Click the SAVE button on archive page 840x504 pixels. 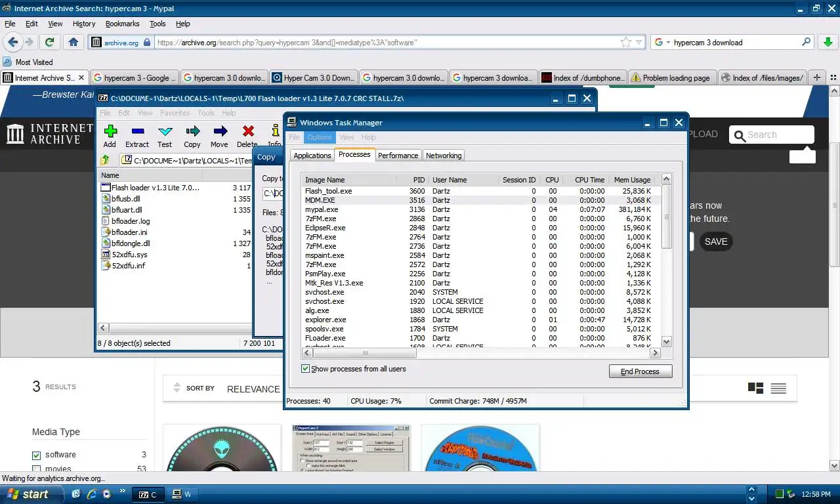715,241
